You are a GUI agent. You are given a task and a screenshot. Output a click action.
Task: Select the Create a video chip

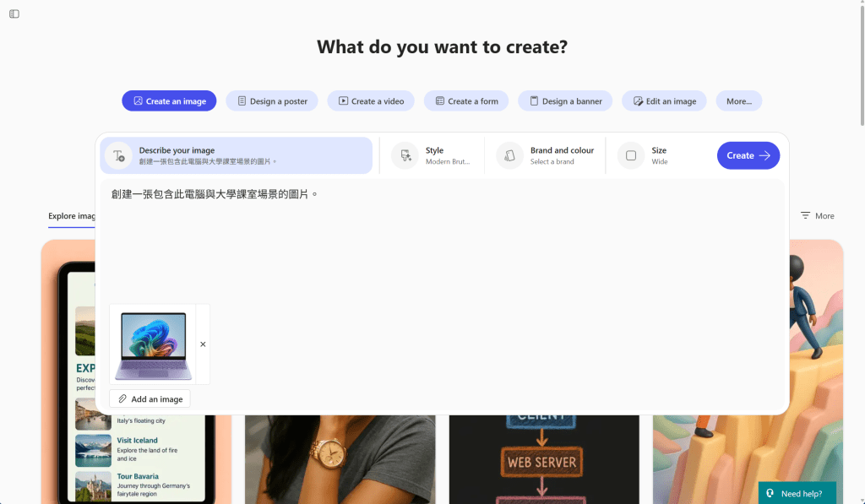[371, 101]
